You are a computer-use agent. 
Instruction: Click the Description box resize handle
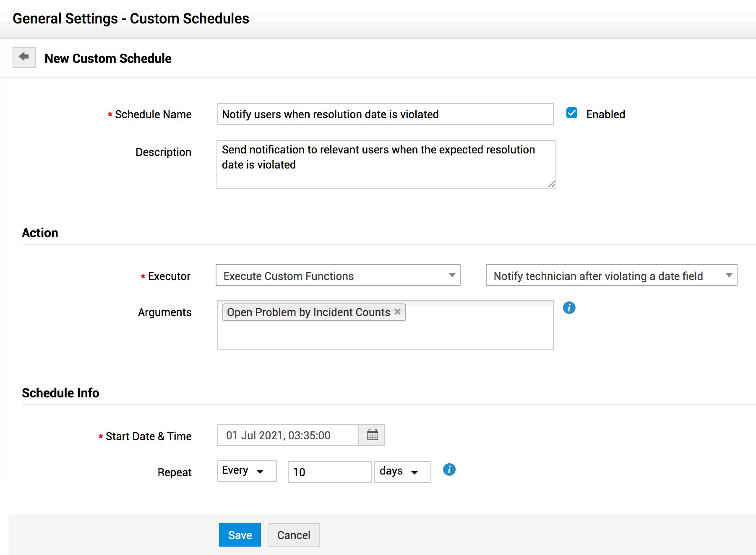551,184
